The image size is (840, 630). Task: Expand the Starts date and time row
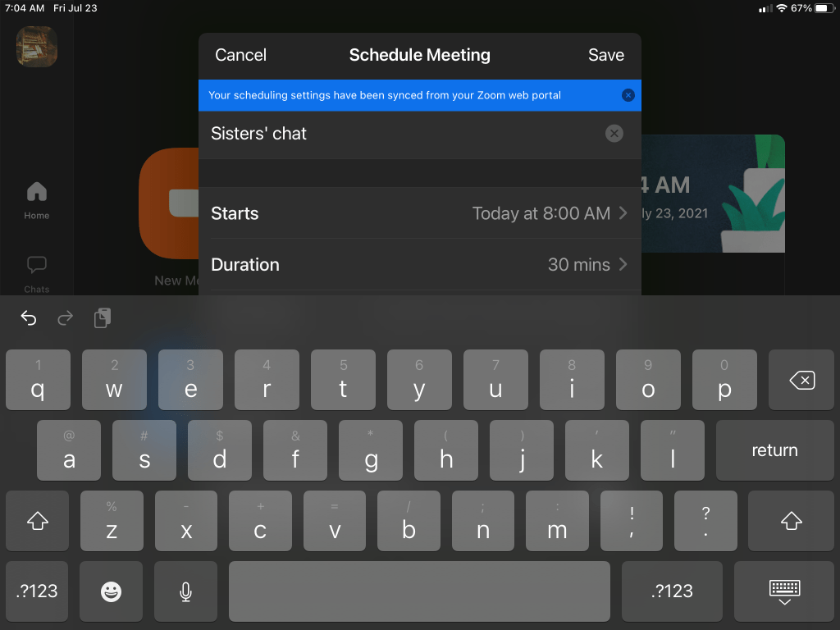tap(419, 213)
